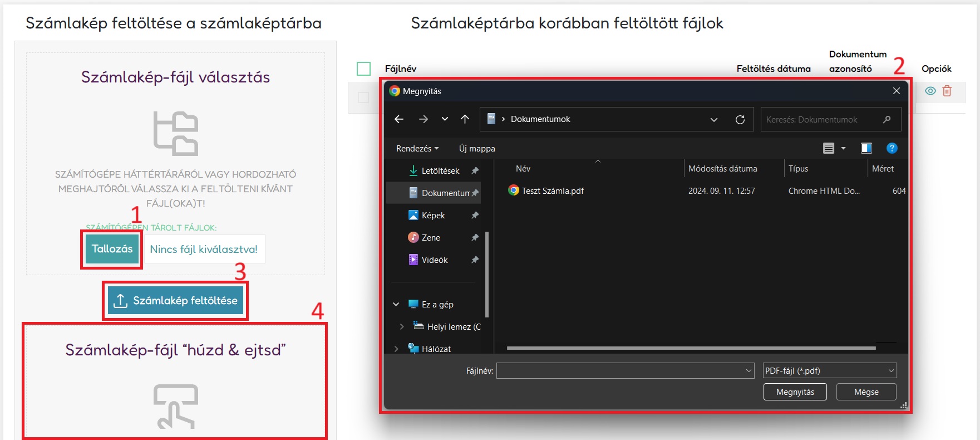
Task: Expand the Helyi lemez (C drive node
Action: click(401, 327)
